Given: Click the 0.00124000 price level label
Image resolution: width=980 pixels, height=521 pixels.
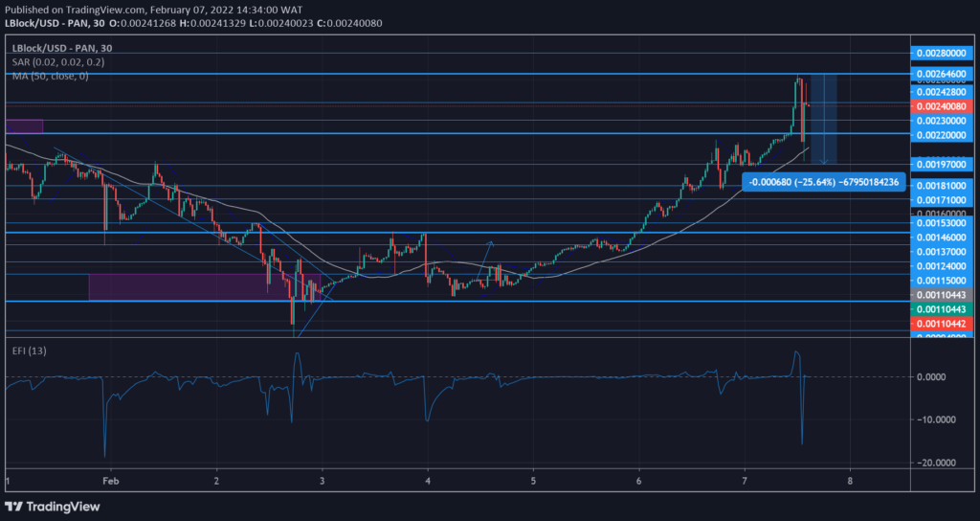Looking at the screenshot, I should tap(941, 266).
